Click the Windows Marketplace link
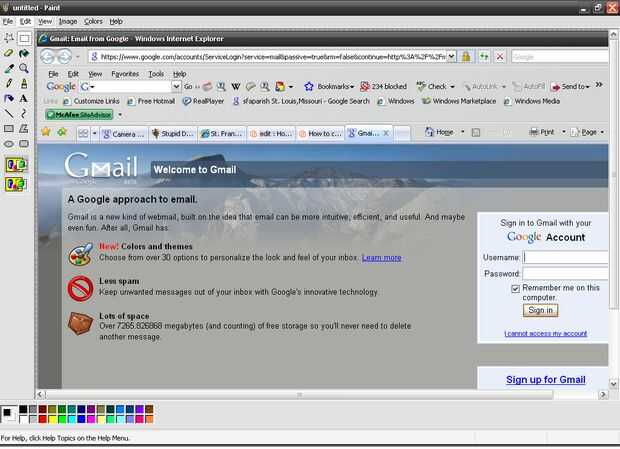Viewport: 620px width, 449px height. (x=459, y=101)
